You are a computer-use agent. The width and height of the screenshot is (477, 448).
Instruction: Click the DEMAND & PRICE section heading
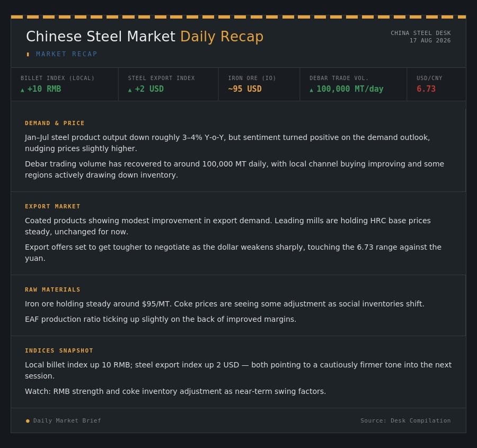pos(55,123)
